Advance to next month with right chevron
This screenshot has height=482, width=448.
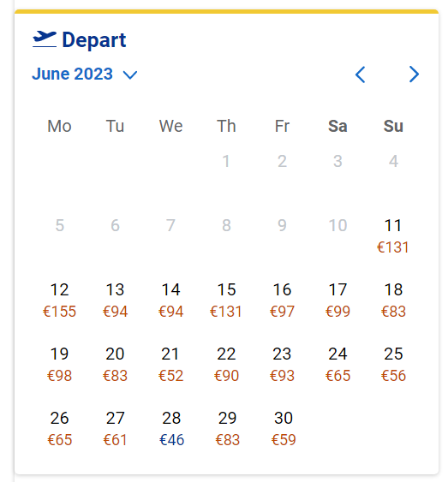point(414,74)
